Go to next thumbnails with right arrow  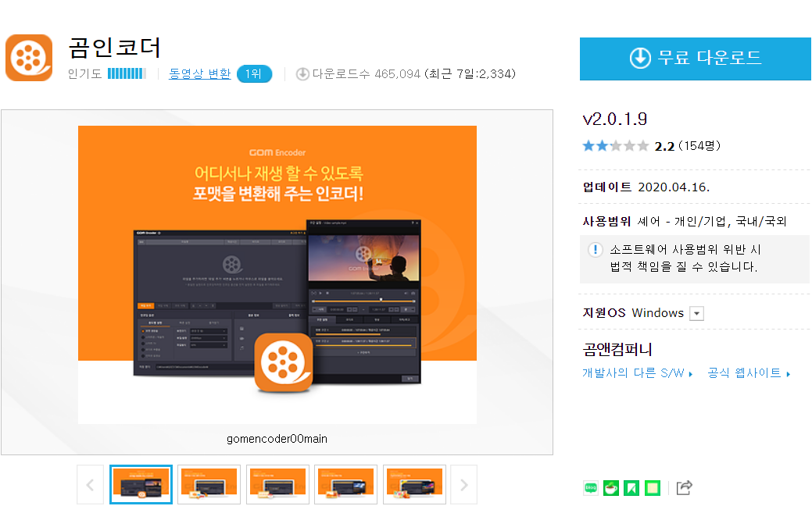click(464, 485)
